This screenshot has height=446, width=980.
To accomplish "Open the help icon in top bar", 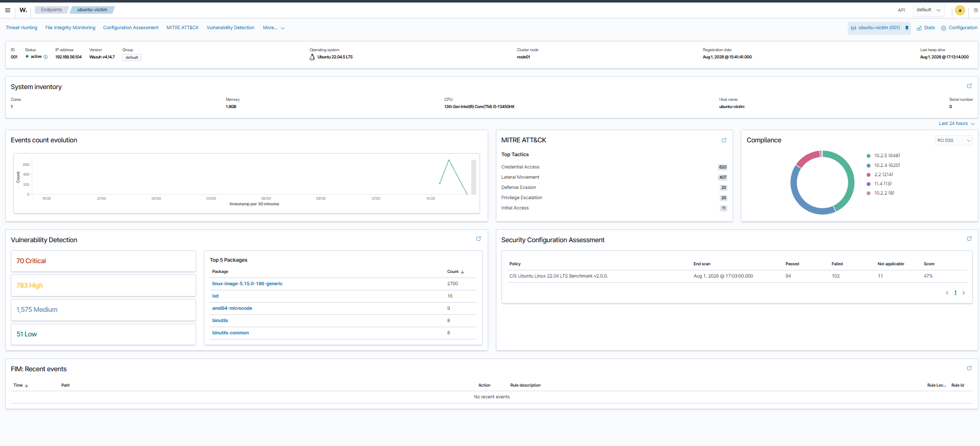I will [975, 10].
